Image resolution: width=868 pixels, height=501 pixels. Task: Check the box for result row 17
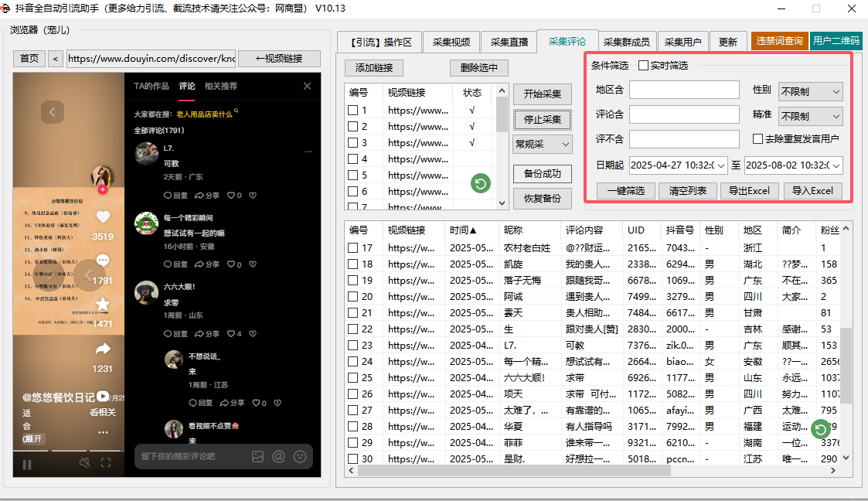pyautogui.click(x=352, y=248)
